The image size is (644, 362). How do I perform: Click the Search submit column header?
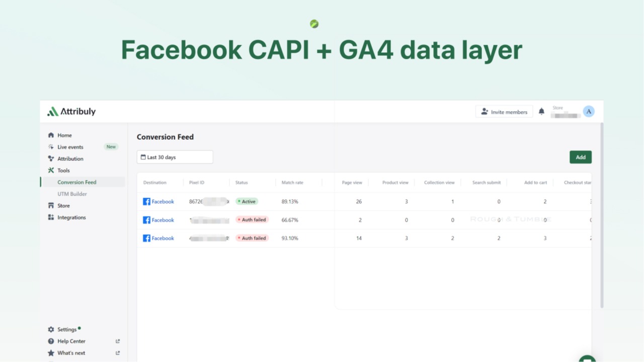(x=487, y=183)
